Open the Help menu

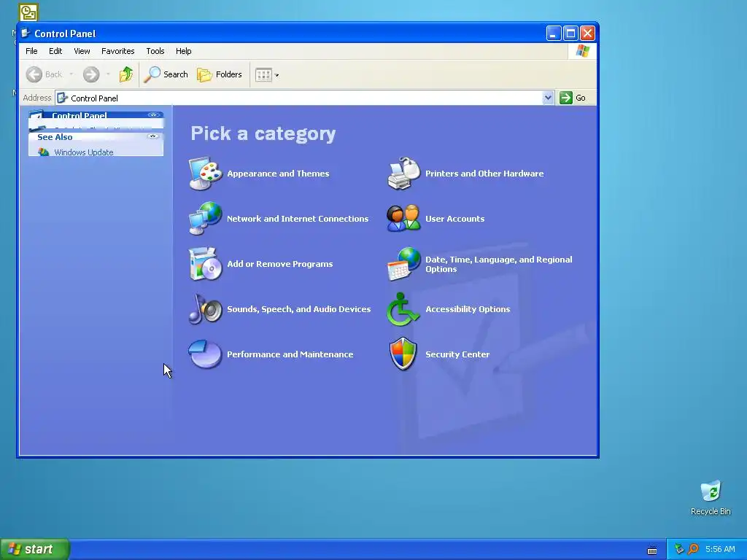point(183,51)
